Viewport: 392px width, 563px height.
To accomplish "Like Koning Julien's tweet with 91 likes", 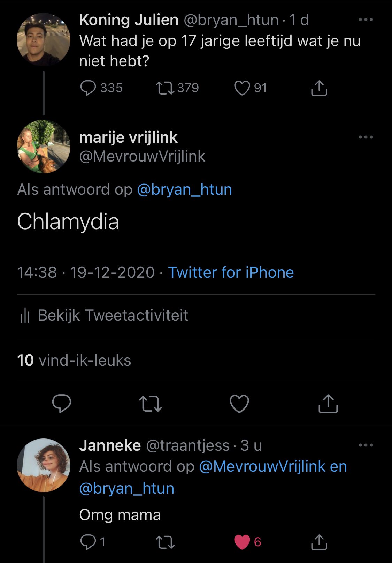I will click(x=242, y=88).
